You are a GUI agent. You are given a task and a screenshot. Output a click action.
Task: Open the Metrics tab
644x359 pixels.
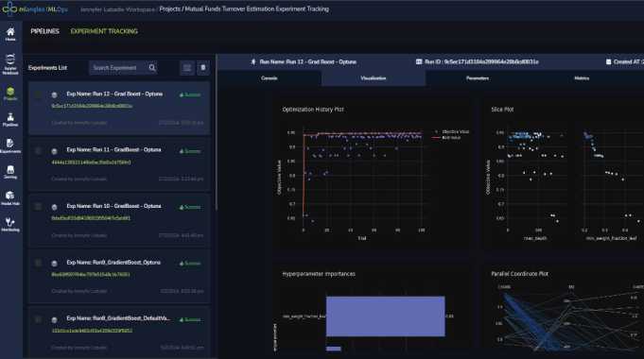click(x=582, y=78)
